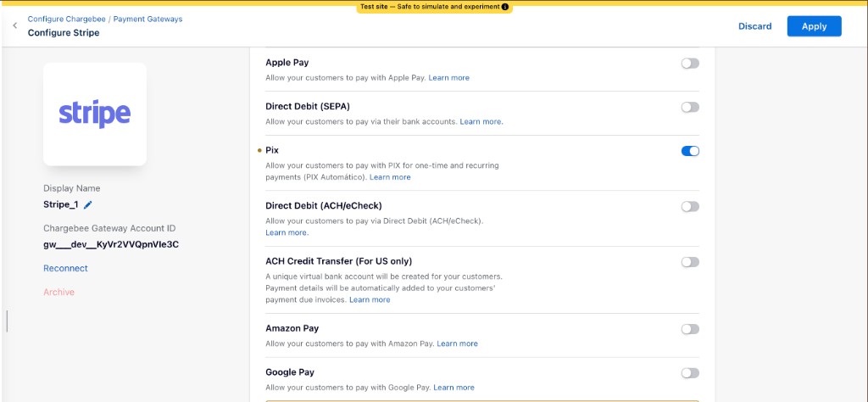Open Learn more for Pix

[x=390, y=177]
